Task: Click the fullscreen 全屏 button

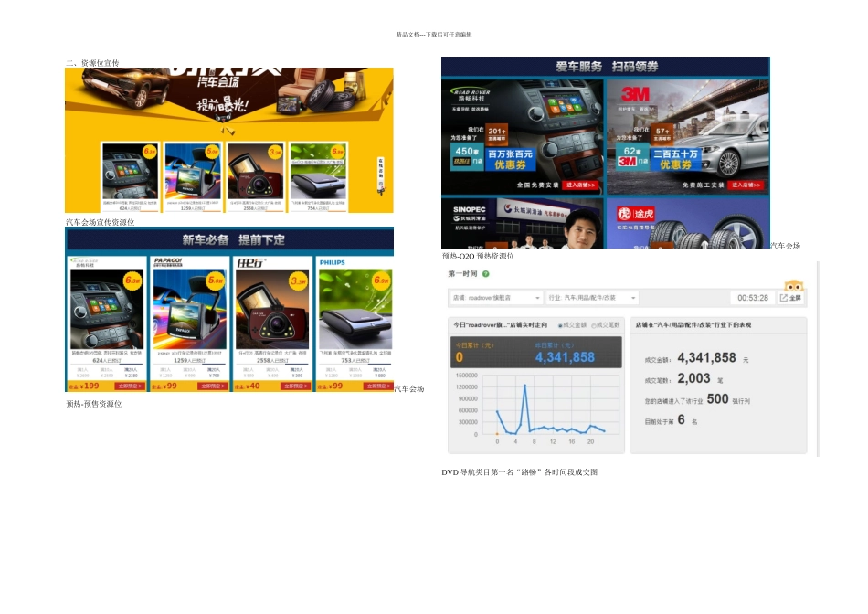Action: click(x=791, y=298)
